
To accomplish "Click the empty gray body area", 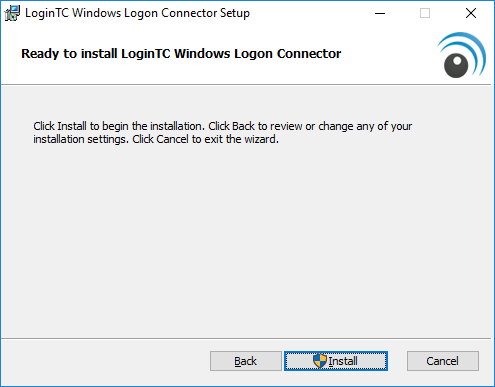I will [247, 240].
